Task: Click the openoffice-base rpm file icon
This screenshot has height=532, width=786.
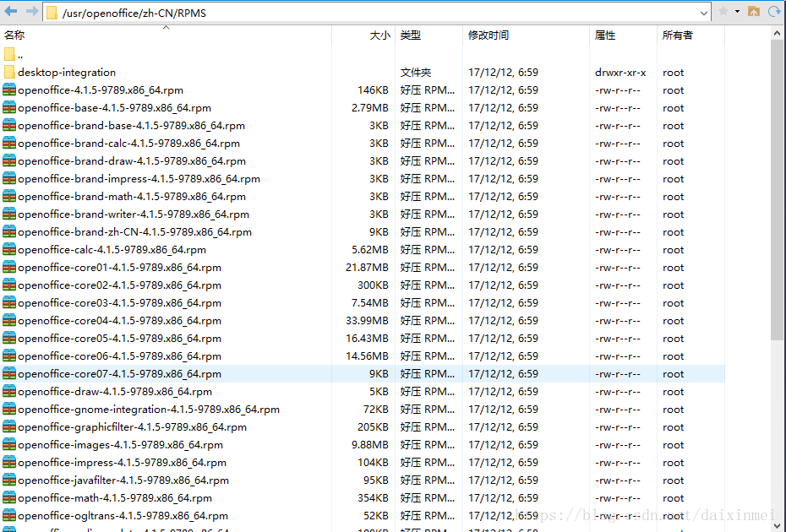Action: [x=9, y=107]
